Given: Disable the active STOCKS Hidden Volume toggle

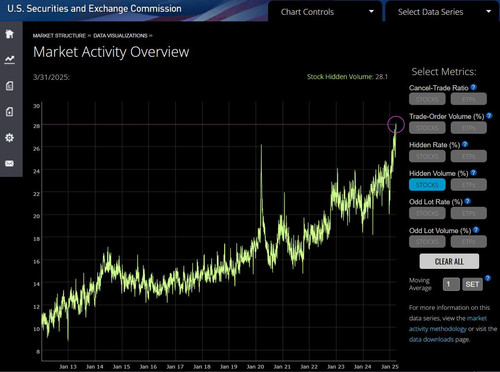Looking at the screenshot, I should point(427,185).
